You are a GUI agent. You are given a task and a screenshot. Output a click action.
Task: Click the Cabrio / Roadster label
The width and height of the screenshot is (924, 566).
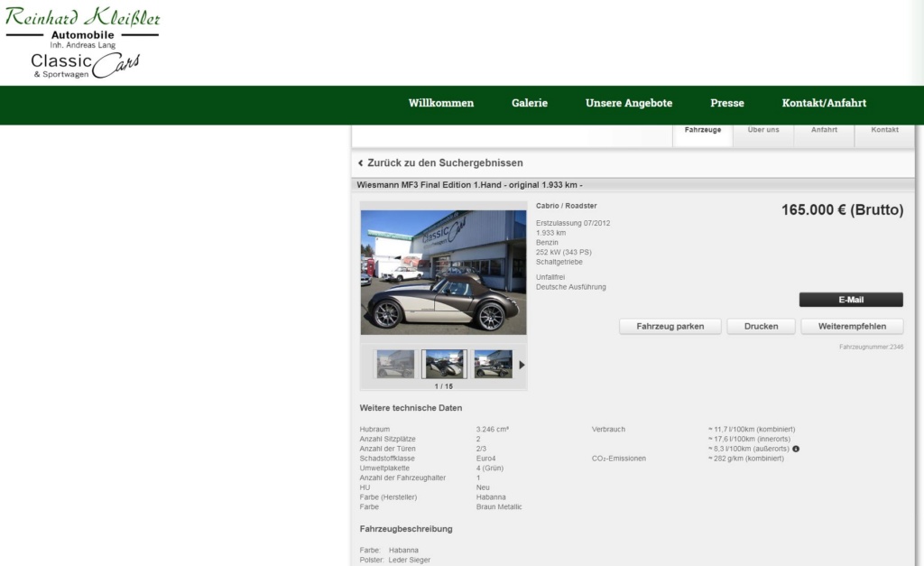[566, 206]
